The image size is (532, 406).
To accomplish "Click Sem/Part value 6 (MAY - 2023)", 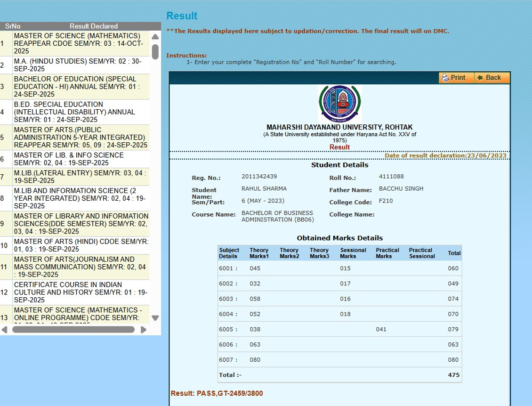I will [x=263, y=201].
